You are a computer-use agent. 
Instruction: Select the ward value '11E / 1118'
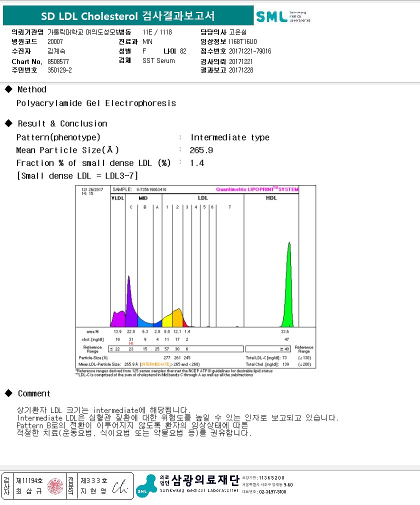[157, 32]
